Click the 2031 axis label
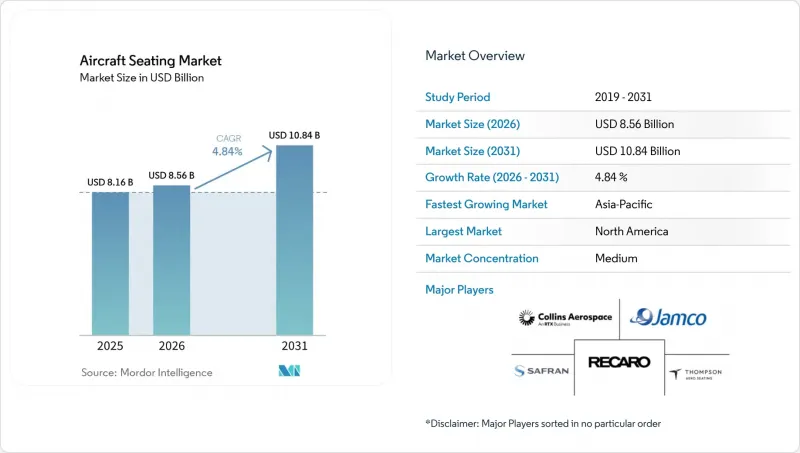The width and height of the screenshot is (800, 453). pos(294,346)
